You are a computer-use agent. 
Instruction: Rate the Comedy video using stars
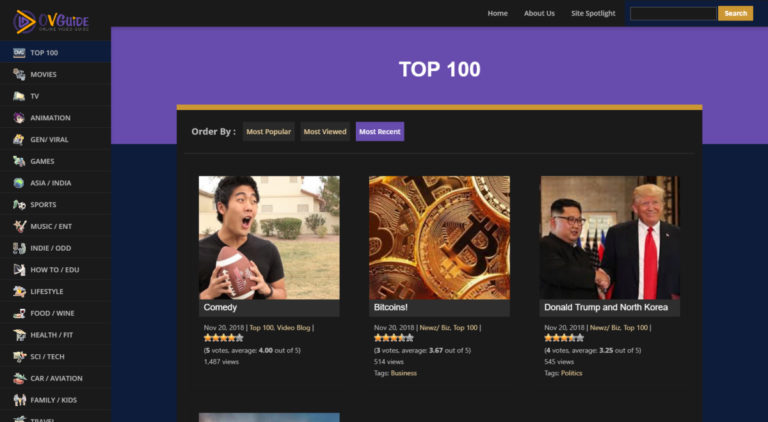tap(223, 338)
